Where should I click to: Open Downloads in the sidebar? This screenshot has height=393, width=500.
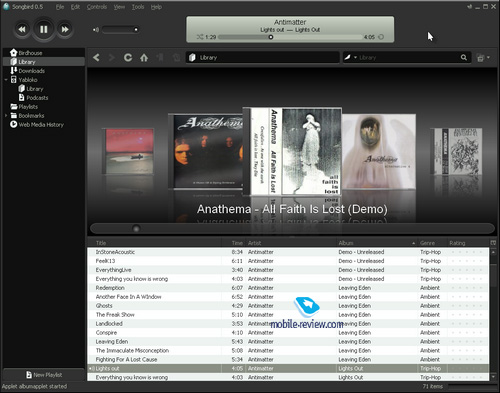[44, 71]
